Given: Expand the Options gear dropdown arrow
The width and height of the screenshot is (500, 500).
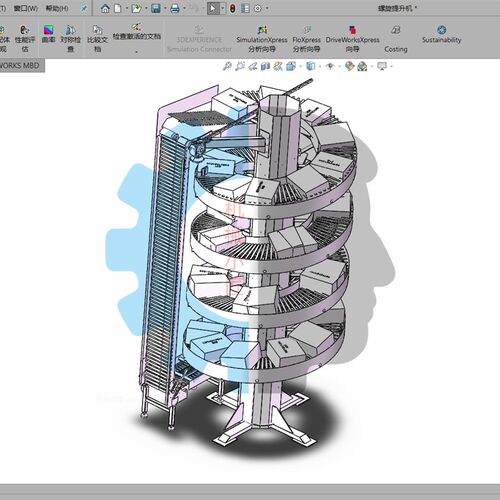Looking at the screenshot, I should click(x=267, y=9).
